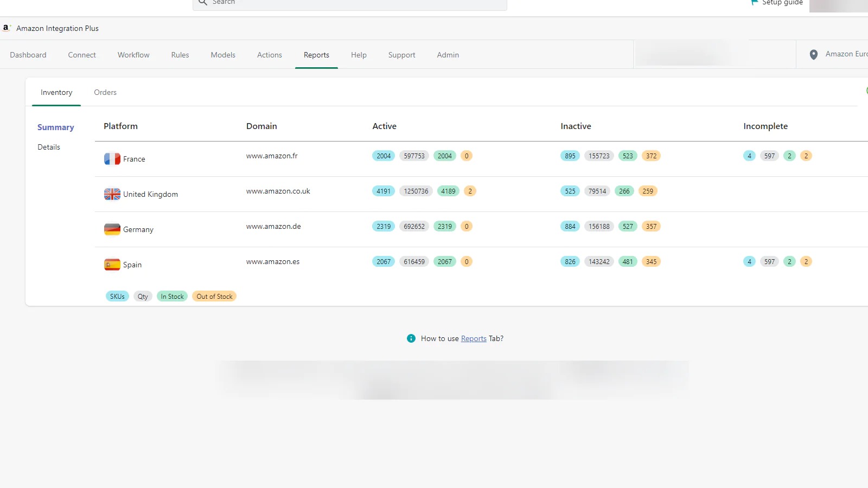The width and height of the screenshot is (868, 488).
Task: Open the Models tab
Action: [x=223, y=55]
